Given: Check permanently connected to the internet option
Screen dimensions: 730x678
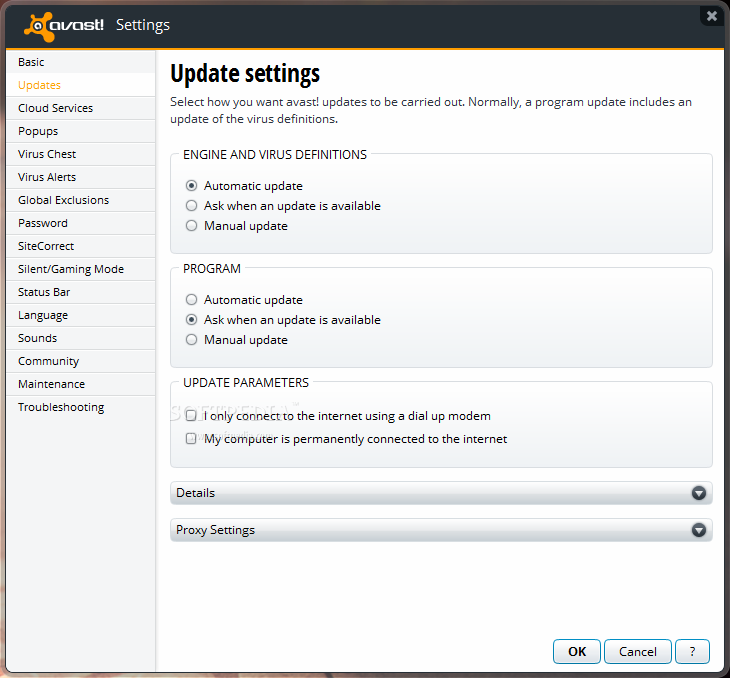Looking at the screenshot, I should 191,438.
